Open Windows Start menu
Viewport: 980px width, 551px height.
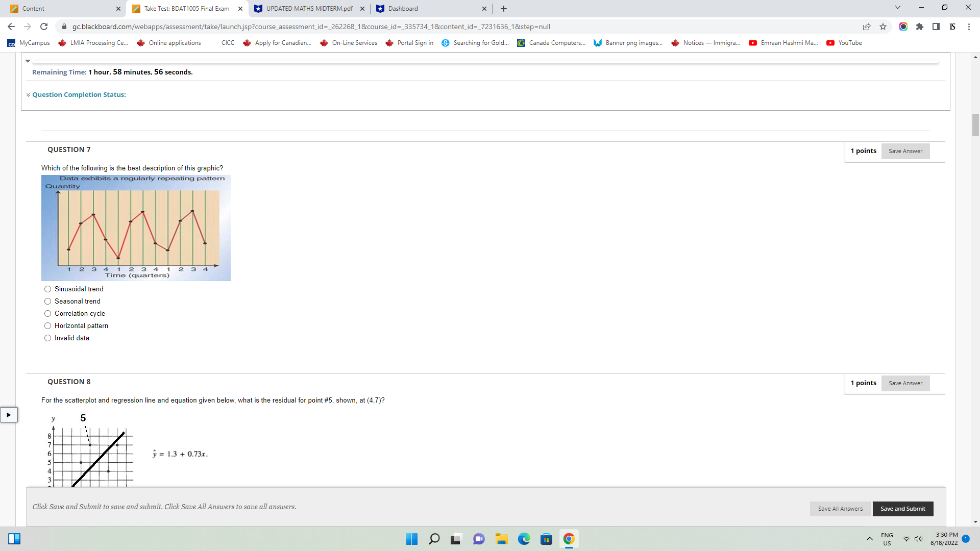[x=411, y=539]
